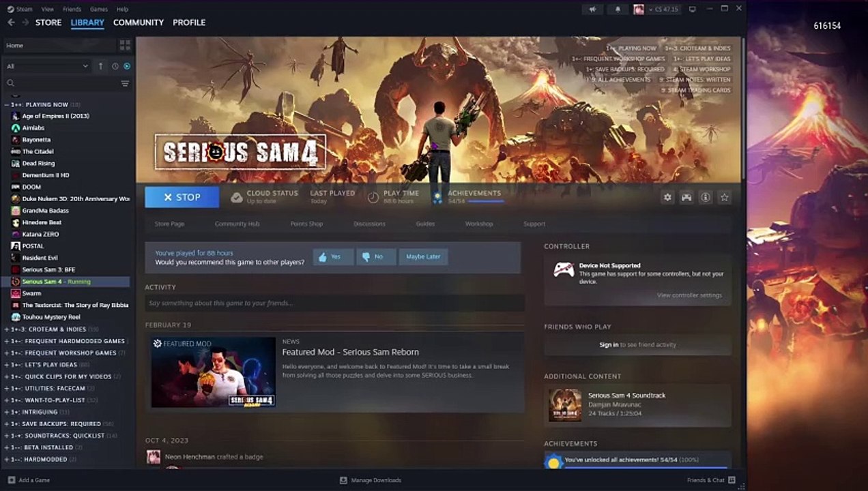Expand FREQUENT WORKSHOP GAMES category
The width and height of the screenshot is (868, 491).
point(7,353)
